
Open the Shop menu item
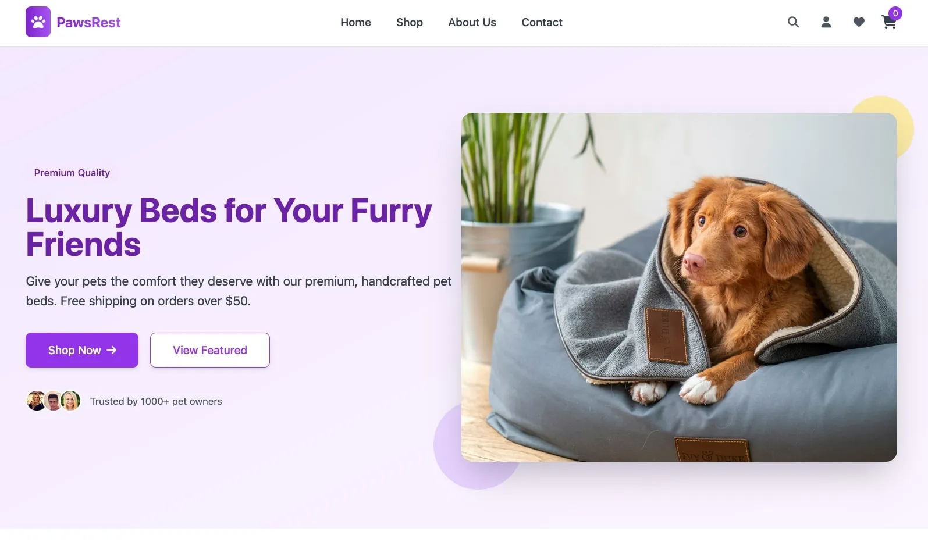(x=410, y=22)
